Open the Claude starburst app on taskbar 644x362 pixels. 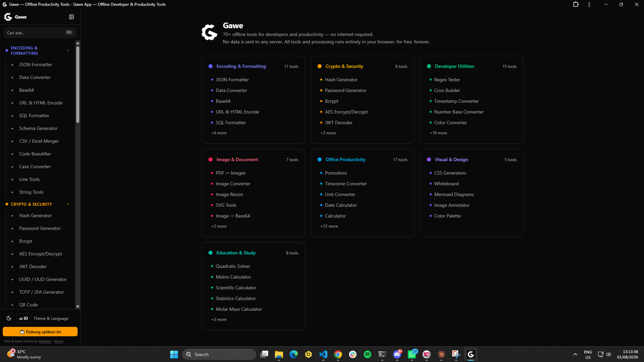(441, 354)
